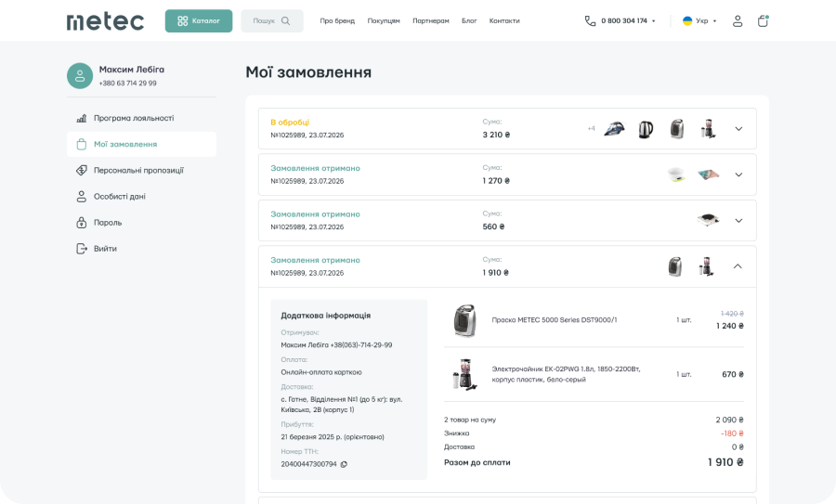Click the Мої замовлення page heading
This screenshot has width=836, height=504.
pyautogui.click(x=308, y=71)
